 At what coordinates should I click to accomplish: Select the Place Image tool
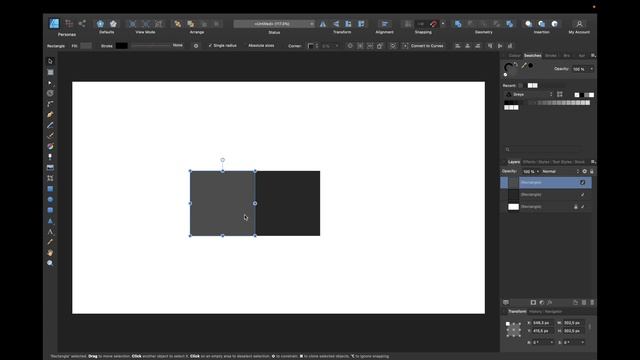[x=51, y=168]
